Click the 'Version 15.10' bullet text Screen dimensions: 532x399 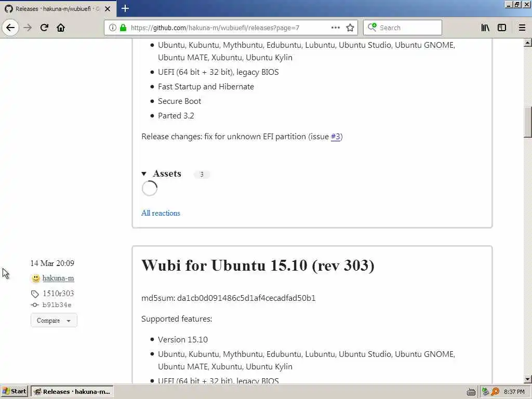[183, 340]
